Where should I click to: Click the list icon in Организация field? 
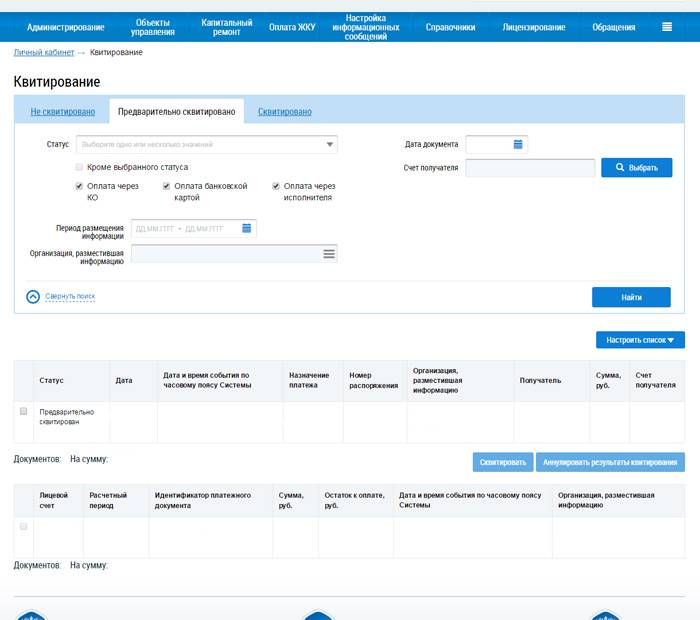pyautogui.click(x=329, y=254)
